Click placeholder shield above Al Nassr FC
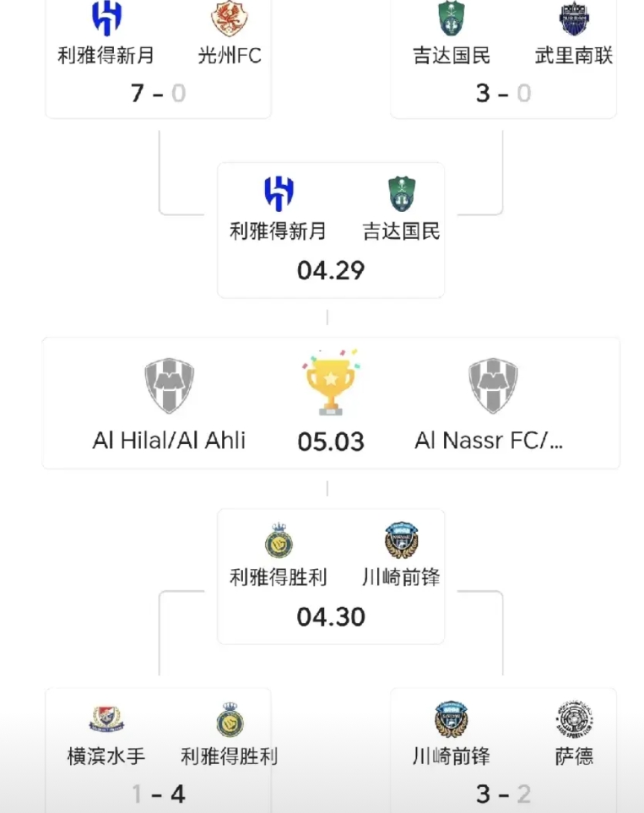This screenshot has height=813, width=644. (x=493, y=385)
